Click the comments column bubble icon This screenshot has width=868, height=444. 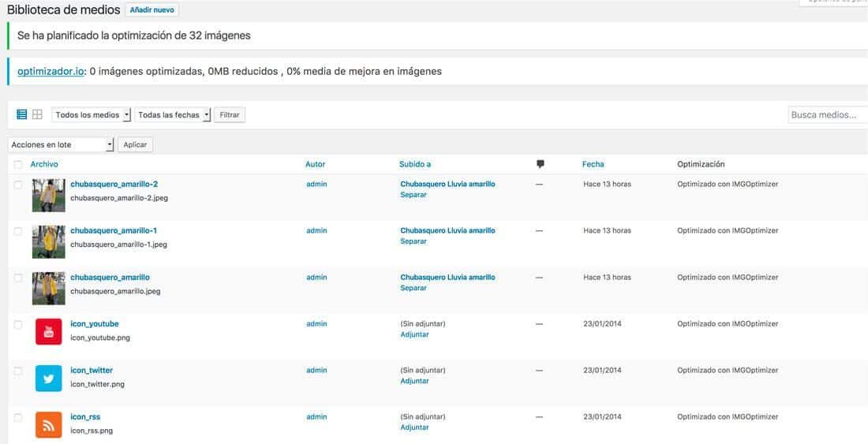541,164
